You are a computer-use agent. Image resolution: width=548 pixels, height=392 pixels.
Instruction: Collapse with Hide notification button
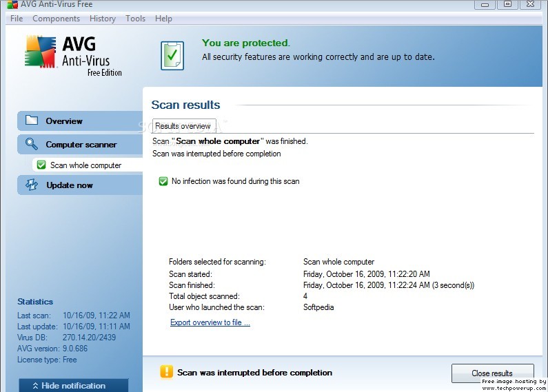click(x=73, y=386)
